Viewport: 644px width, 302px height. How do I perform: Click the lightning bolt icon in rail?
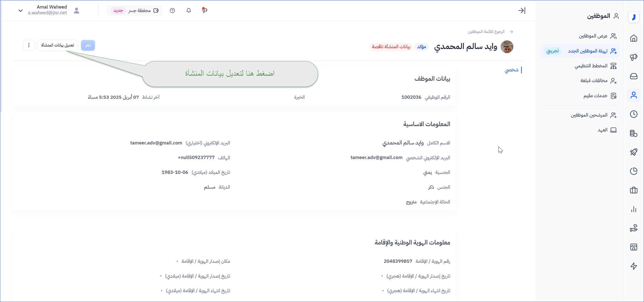click(x=633, y=266)
